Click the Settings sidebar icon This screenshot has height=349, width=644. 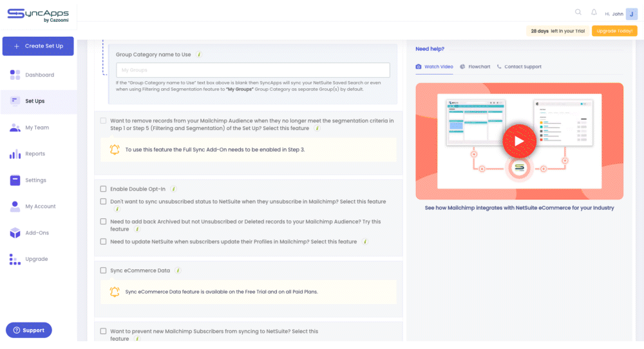pos(15,180)
